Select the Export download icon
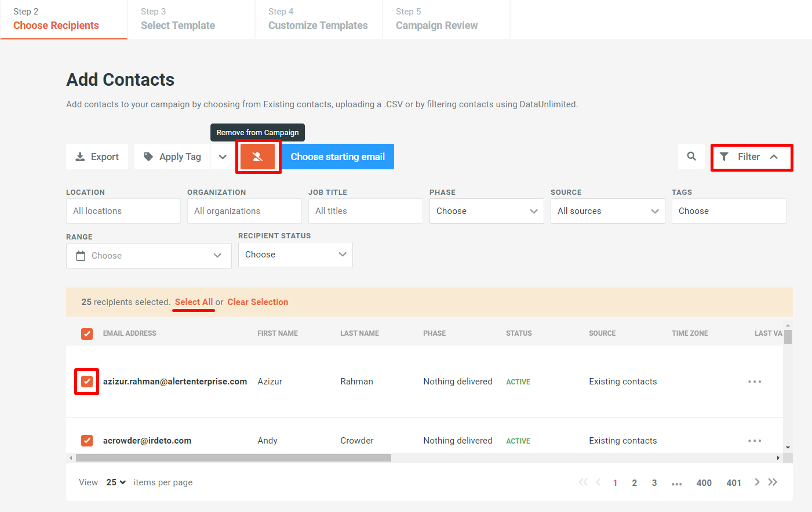Viewport: 812px width, 512px height. [79, 156]
